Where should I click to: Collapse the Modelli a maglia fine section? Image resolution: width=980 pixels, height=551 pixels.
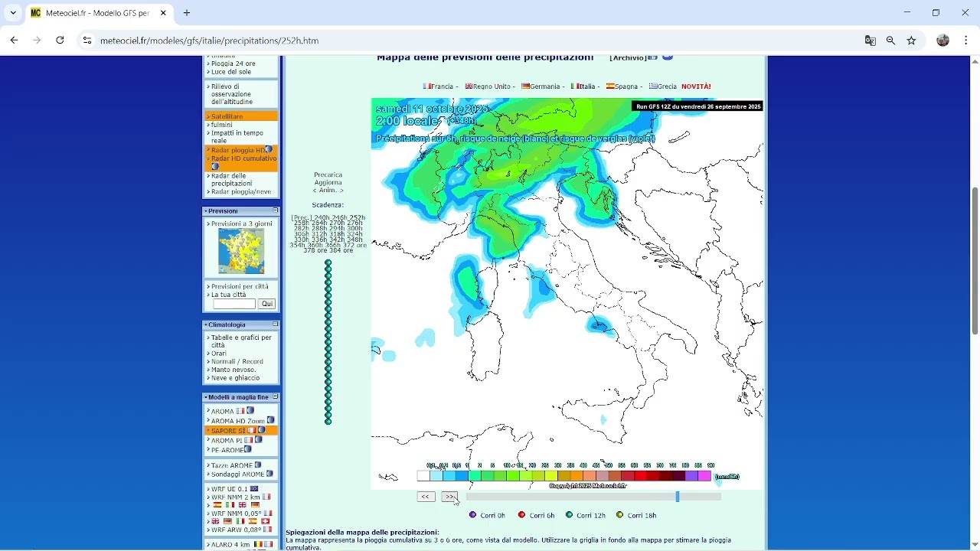(275, 397)
